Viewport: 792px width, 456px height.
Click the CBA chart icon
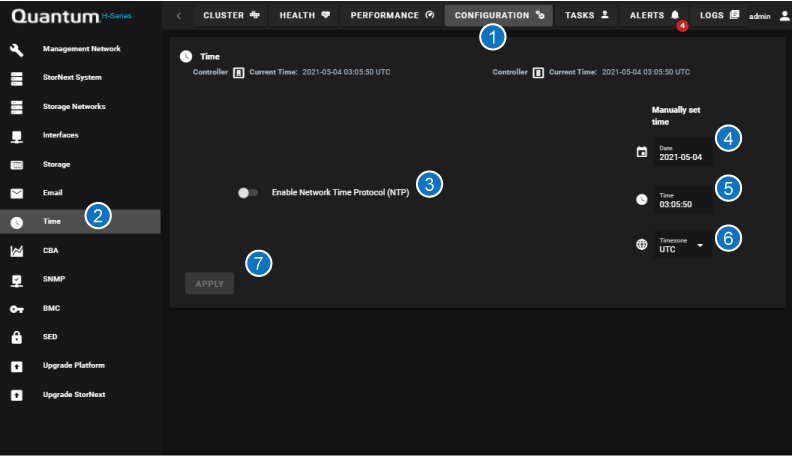pyautogui.click(x=16, y=251)
